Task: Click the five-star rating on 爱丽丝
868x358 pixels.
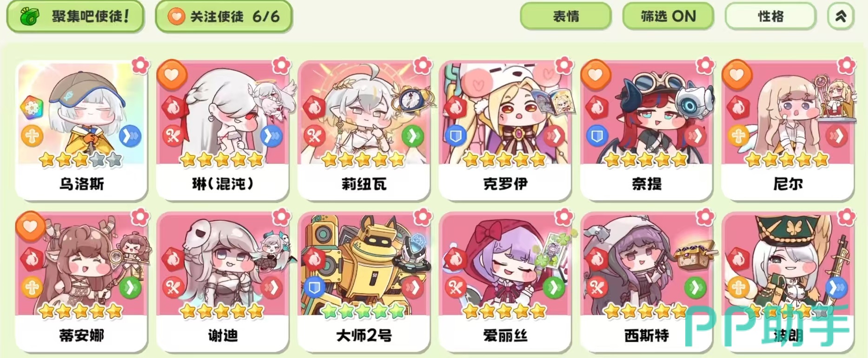Action: [x=504, y=311]
